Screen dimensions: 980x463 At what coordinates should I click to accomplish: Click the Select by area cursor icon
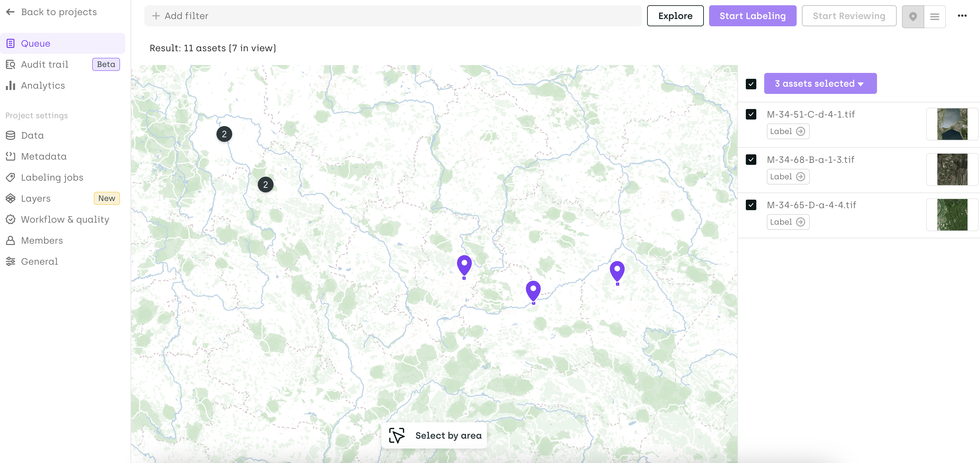coord(397,435)
